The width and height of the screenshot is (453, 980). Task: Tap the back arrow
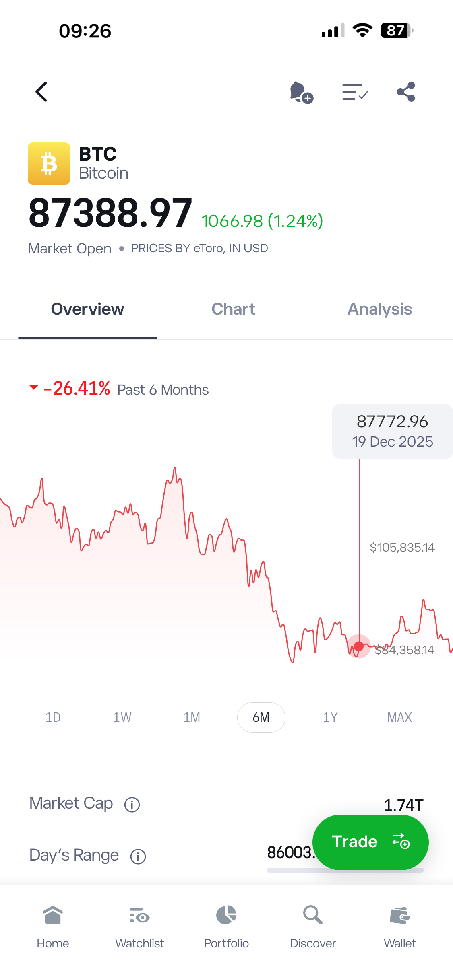(41, 91)
